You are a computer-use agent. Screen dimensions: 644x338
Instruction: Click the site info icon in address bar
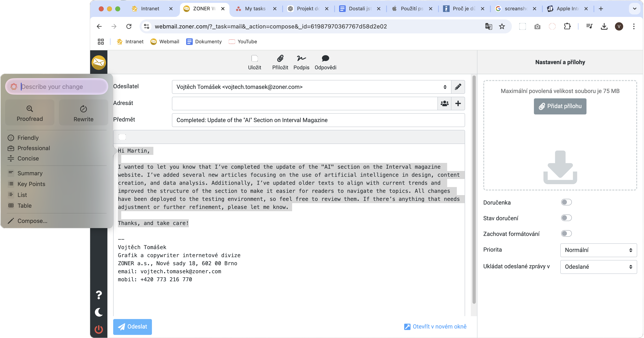point(147,26)
